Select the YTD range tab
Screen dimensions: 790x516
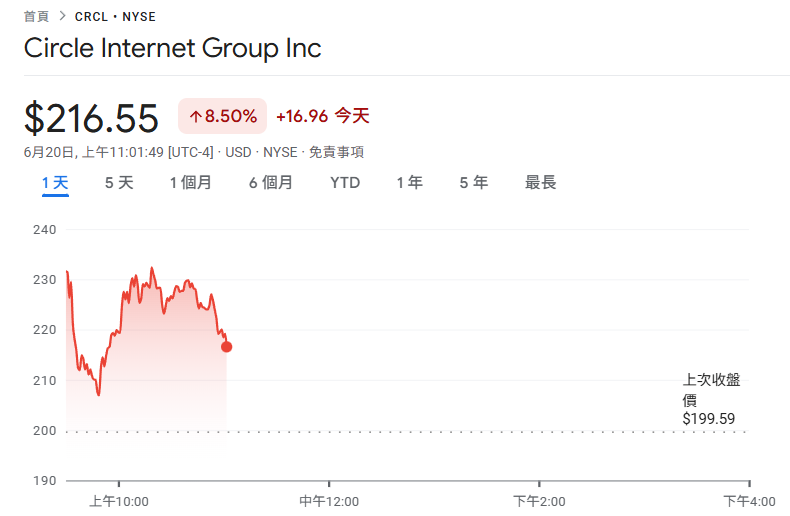(x=345, y=182)
